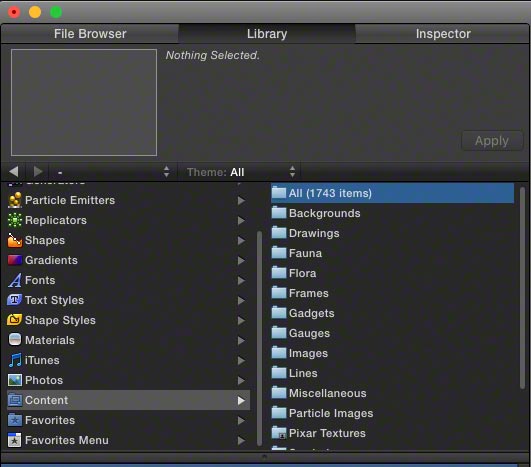This screenshot has width=531, height=467.
Task: Click the Fauna folder icon
Action: tap(279, 253)
